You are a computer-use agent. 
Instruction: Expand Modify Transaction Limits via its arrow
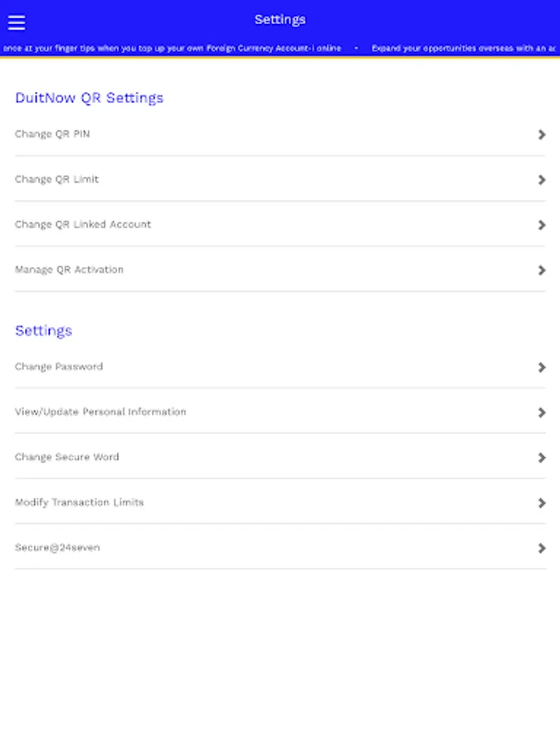point(542,503)
